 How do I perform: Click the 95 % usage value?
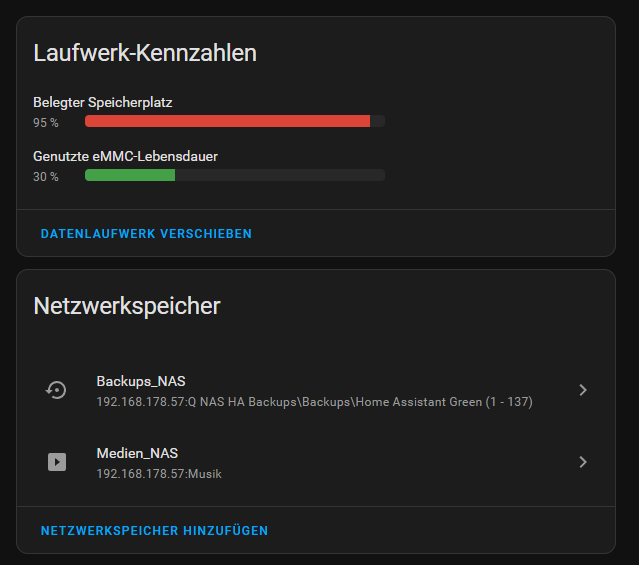(46, 123)
